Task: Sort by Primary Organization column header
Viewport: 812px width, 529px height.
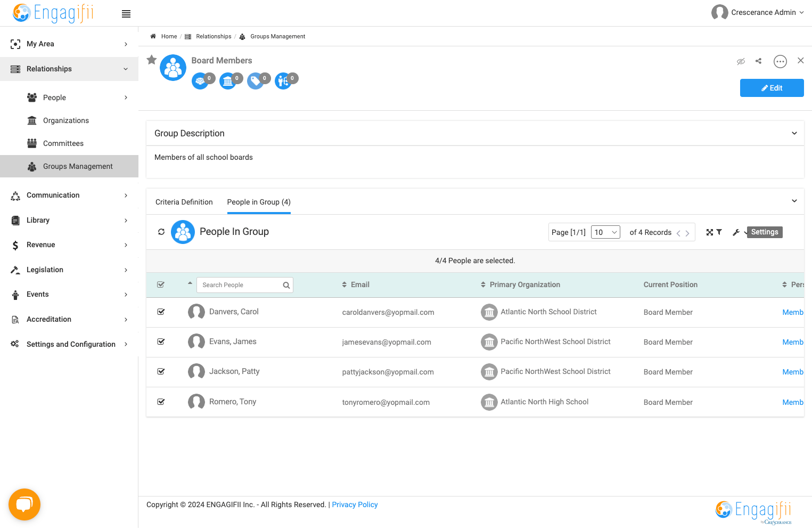Action: [520, 284]
